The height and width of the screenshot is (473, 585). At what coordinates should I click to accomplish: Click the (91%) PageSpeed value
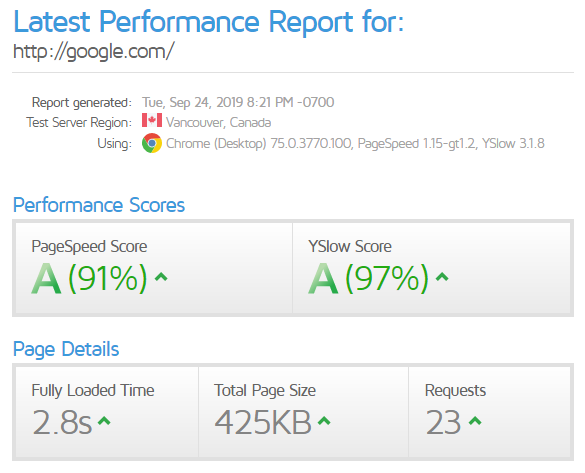point(108,278)
